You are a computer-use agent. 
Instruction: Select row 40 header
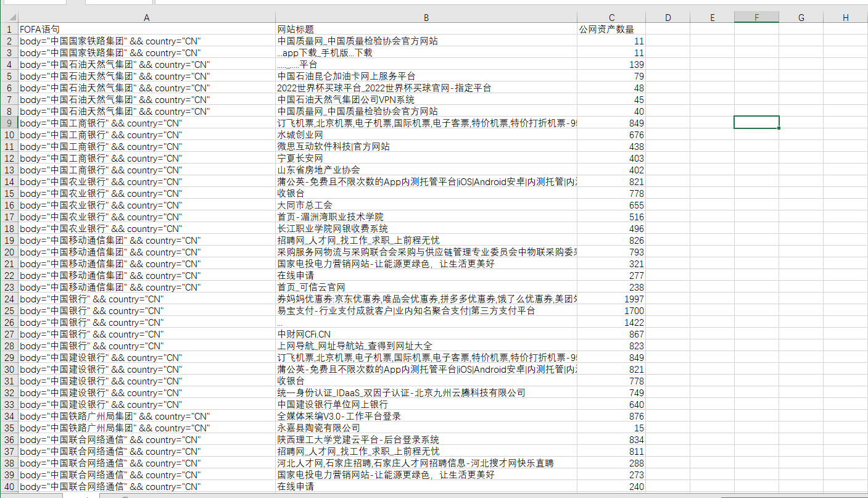tap(9, 486)
